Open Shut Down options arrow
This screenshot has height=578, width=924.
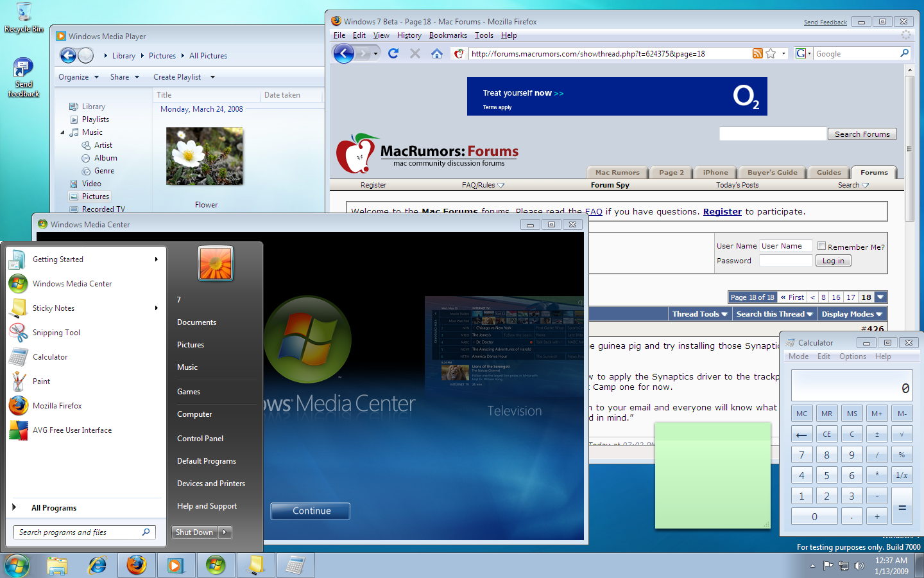coord(225,532)
